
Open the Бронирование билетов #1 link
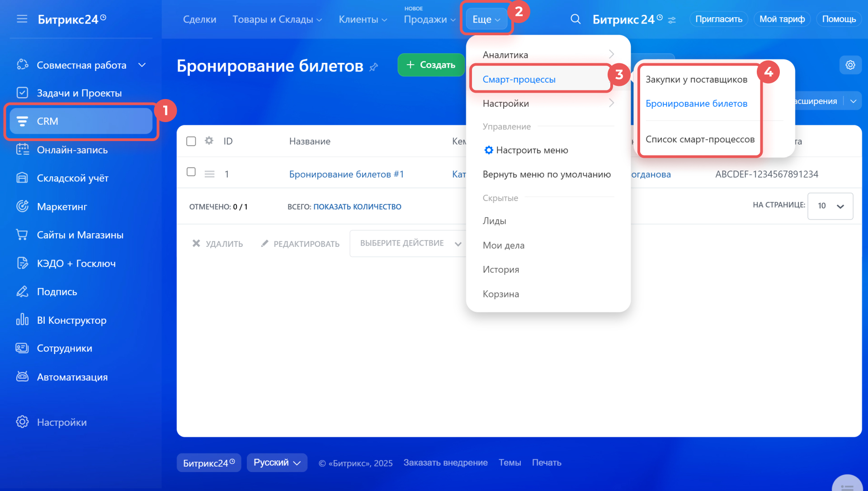pos(346,174)
